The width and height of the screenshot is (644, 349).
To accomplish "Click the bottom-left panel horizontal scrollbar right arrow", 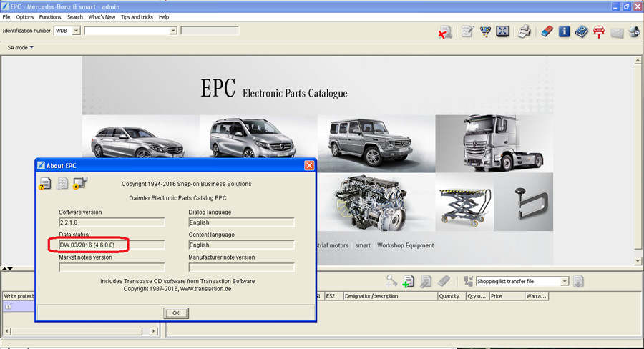I will 154,331.
